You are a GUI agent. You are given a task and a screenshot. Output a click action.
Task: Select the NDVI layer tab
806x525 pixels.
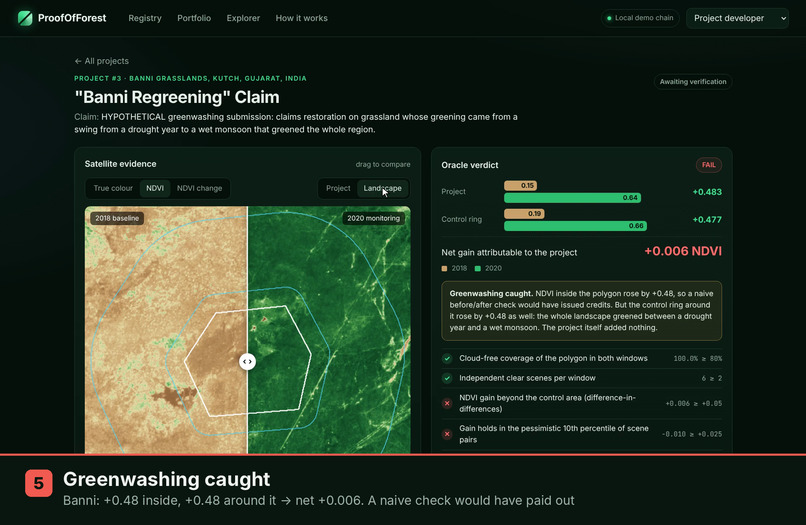(x=155, y=188)
